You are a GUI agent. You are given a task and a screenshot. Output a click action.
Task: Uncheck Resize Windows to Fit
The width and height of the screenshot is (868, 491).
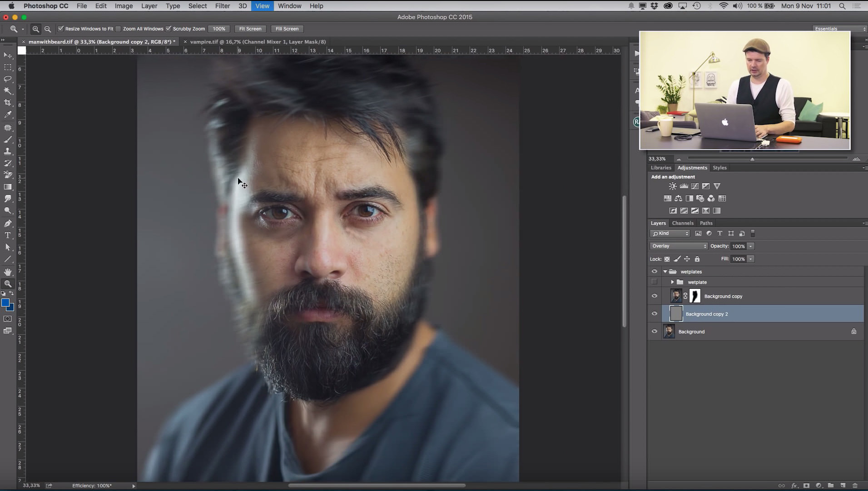(x=61, y=29)
